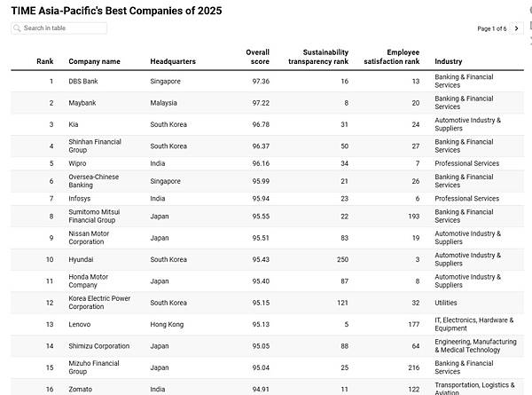Click the search magnifier icon
The height and width of the screenshot is (395, 532).
tap(17, 28)
